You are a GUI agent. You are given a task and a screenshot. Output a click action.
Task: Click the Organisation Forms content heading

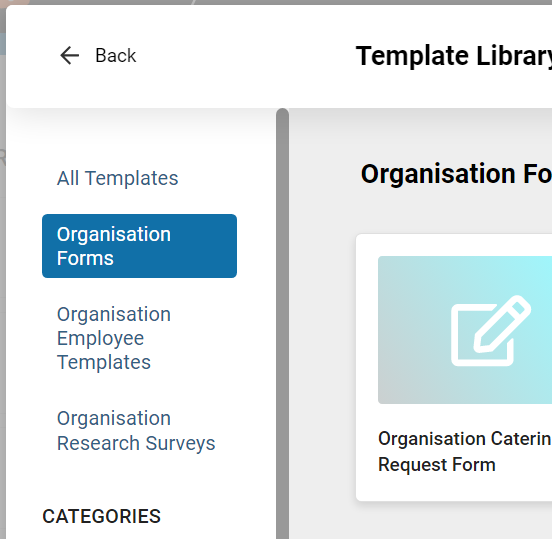coord(456,174)
